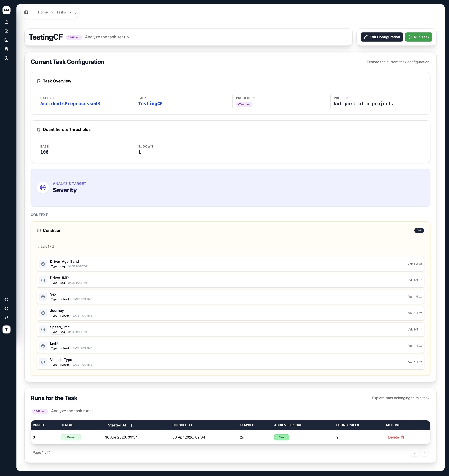Click the CF-Miner badge in Runs section
Image resolution: width=449 pixels, height=476 pixels.
(x=40, y=411)
